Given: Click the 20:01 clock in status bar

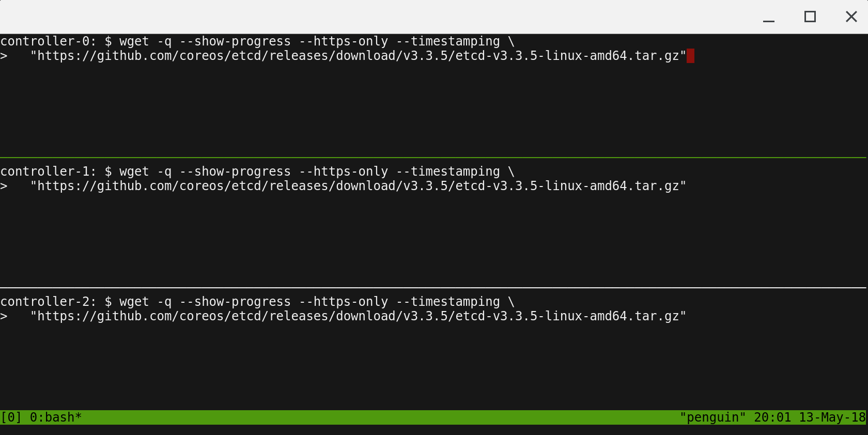Looking at the screenshot, I should pyautogui.click(x=772, y=417).
